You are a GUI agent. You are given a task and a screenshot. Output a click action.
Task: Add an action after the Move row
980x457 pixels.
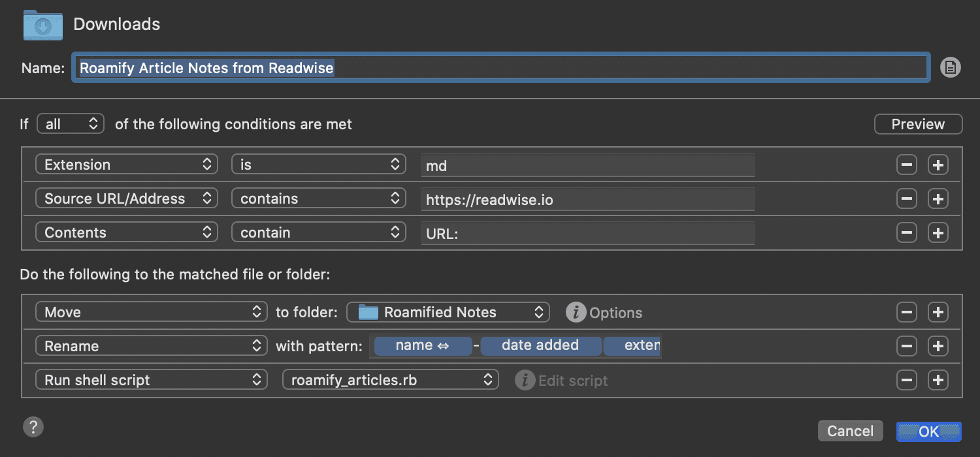(938, 313)
